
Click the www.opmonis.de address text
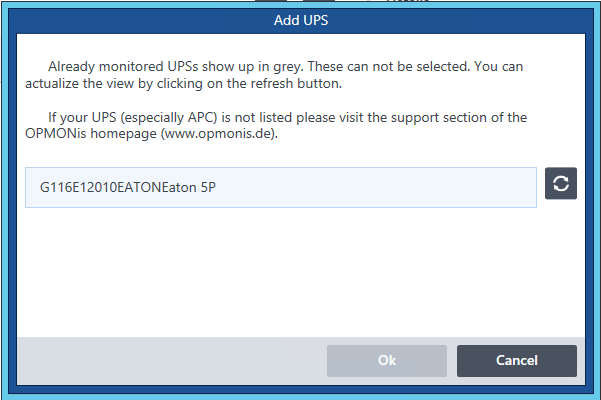click(x=219, y=134)
